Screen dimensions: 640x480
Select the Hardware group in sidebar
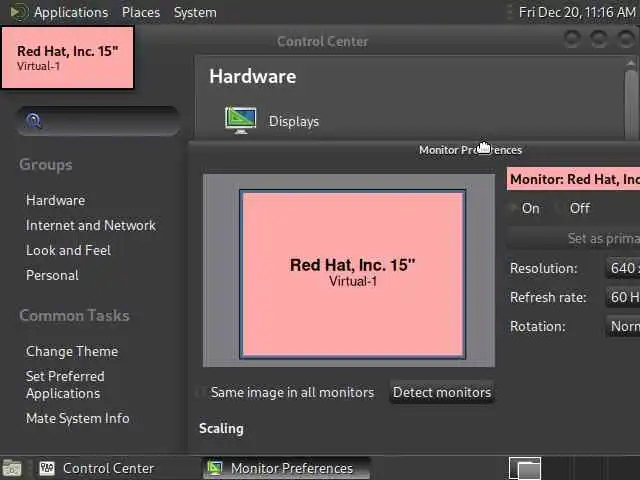coord(56,200)
